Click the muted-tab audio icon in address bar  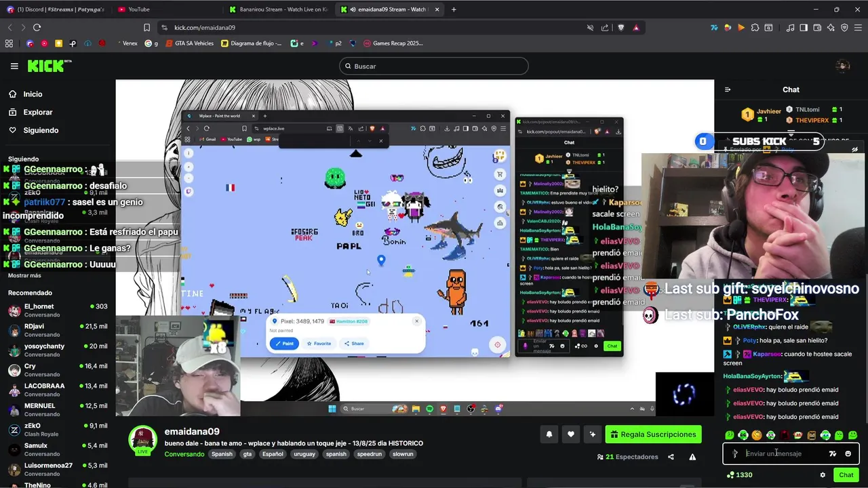(x=590, y=27)
